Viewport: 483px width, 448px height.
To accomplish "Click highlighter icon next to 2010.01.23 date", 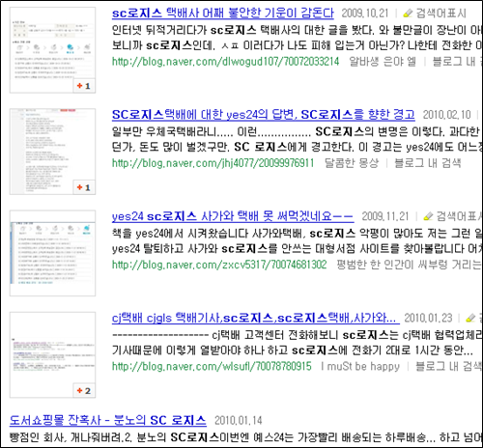I will 470,318.
